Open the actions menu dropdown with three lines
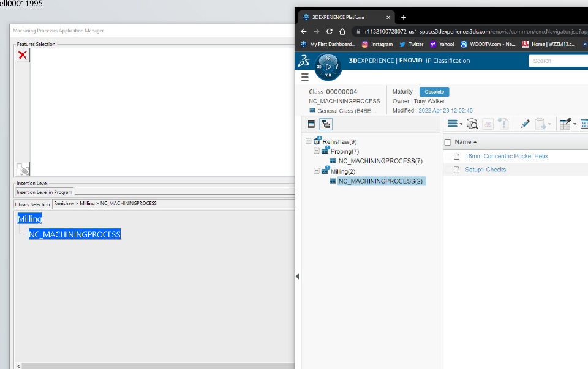Viewport: 588px width, 369px height. pos(455,124)
